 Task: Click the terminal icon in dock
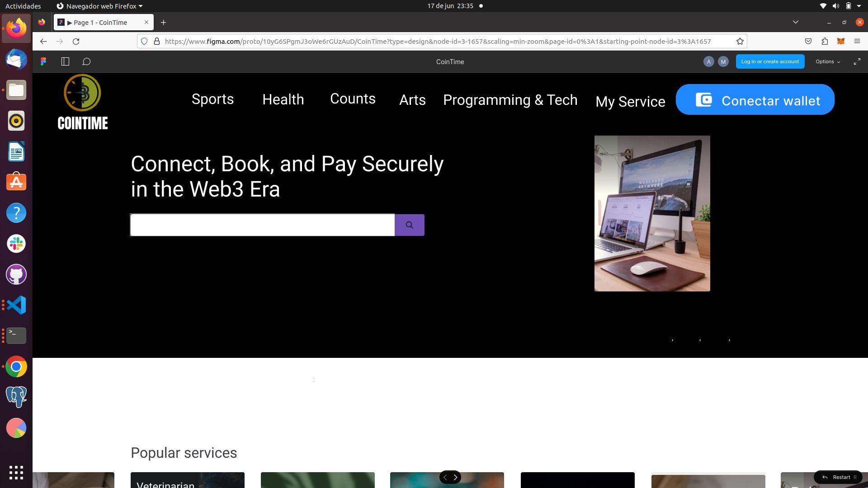(16, 335)
